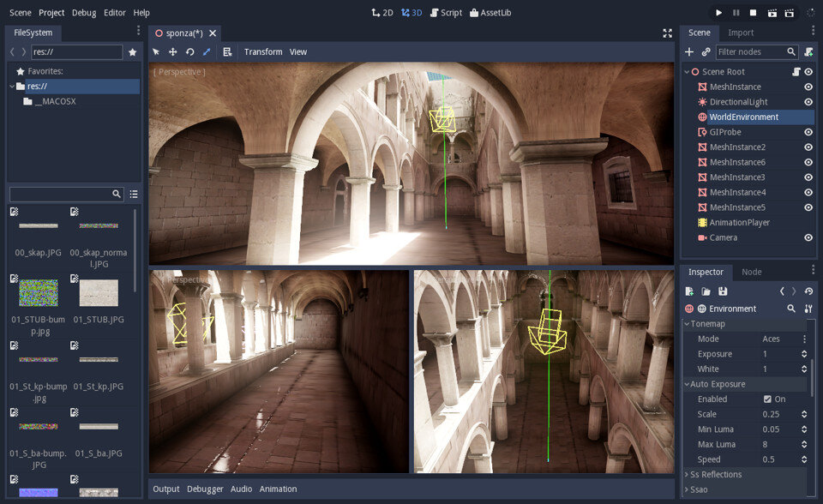This screenshot has height=504, width=823.
Task: Click the list select toolbar icon
Action: pos(227,52)
